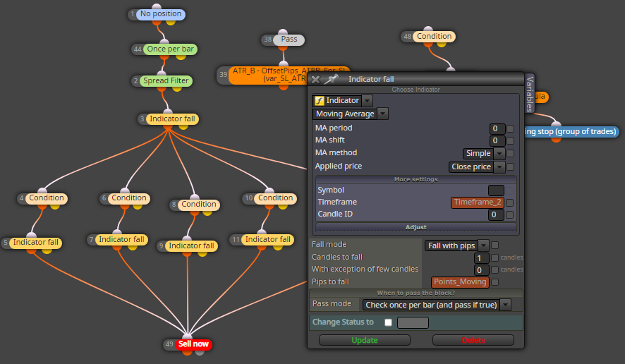Toggle checkbox beside MA shift
The image size is (625, 364).
510,141
